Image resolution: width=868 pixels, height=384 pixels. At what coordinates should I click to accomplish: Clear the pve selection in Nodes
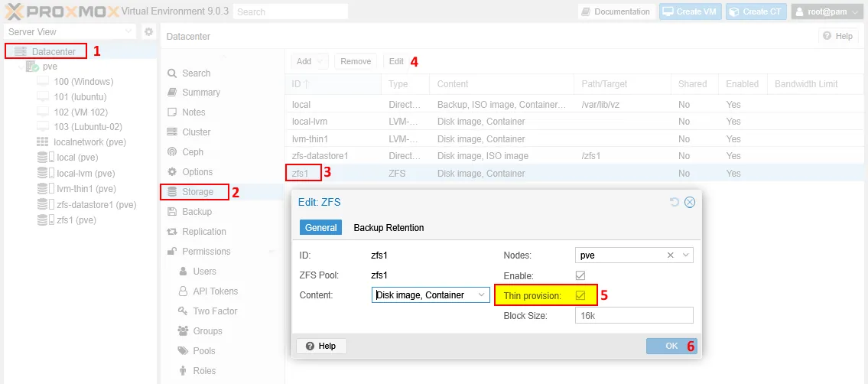pyautogui.click(x=671, y=255)
